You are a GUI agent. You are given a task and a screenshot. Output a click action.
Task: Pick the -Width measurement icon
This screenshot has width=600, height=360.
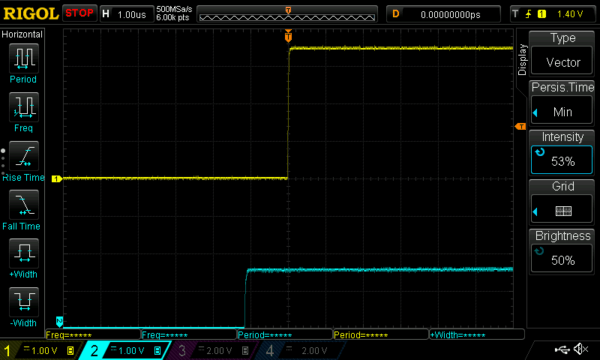[24, 302]
